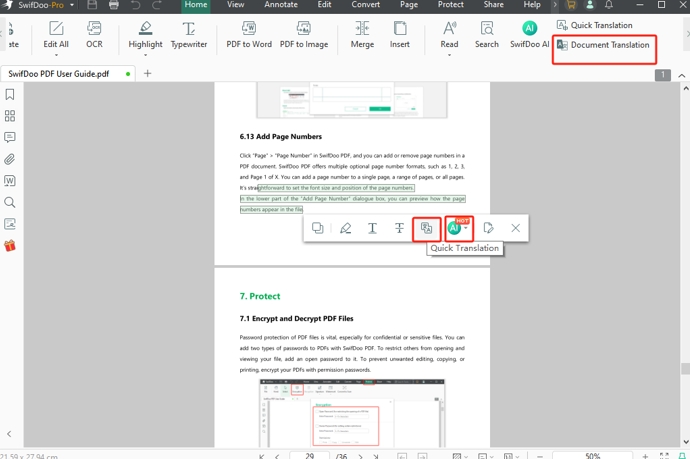Screen dimensions: 690x459
Task: Click the copy icon in floating toolbar
Action: point(318,228)
